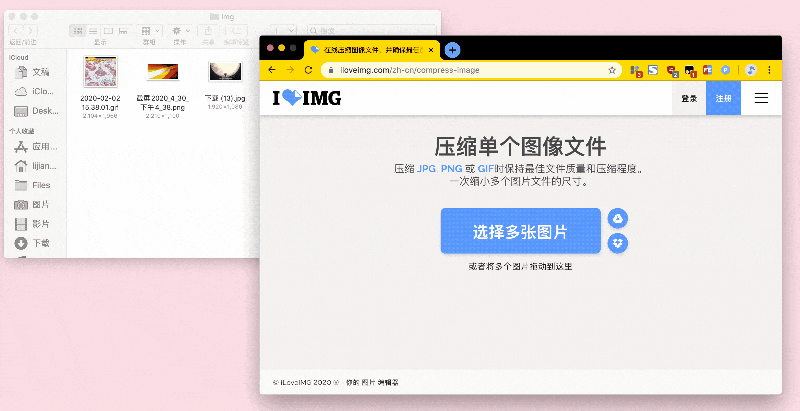
Task: Open the Finder action gear dropdown
Action: (x=181, y=31)
